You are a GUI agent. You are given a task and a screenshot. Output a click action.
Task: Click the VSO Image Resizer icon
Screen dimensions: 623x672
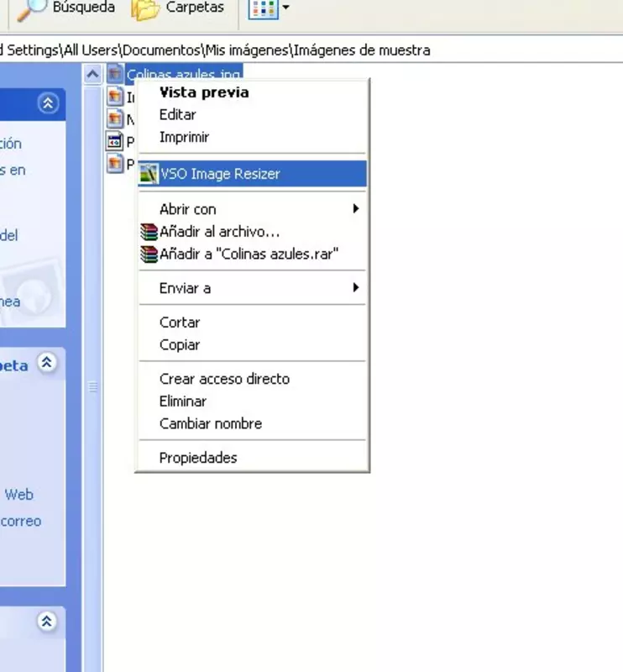click(x=149, y=174)
